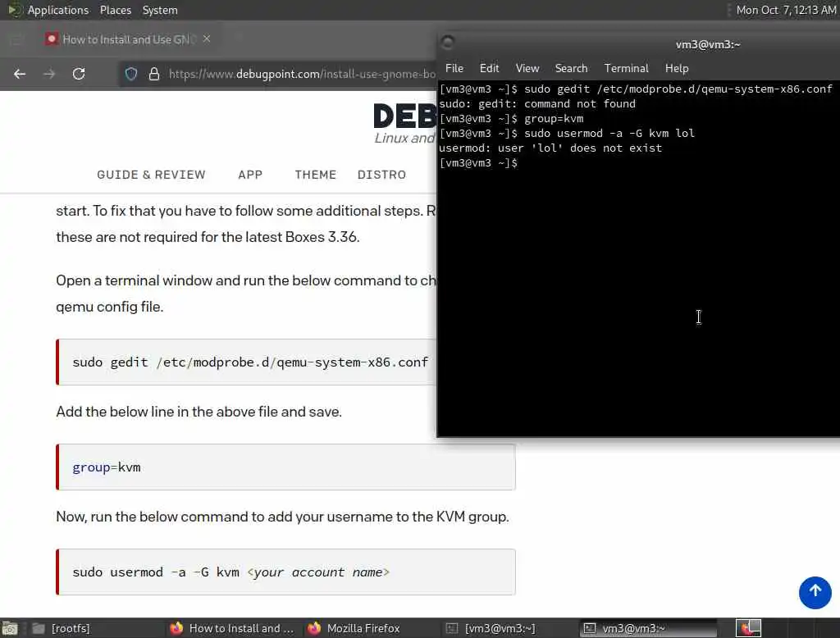The height and width of the screenshot is (638, 840).
Task: Click 'Add the below line' paragraph
Action: point(199,412)
